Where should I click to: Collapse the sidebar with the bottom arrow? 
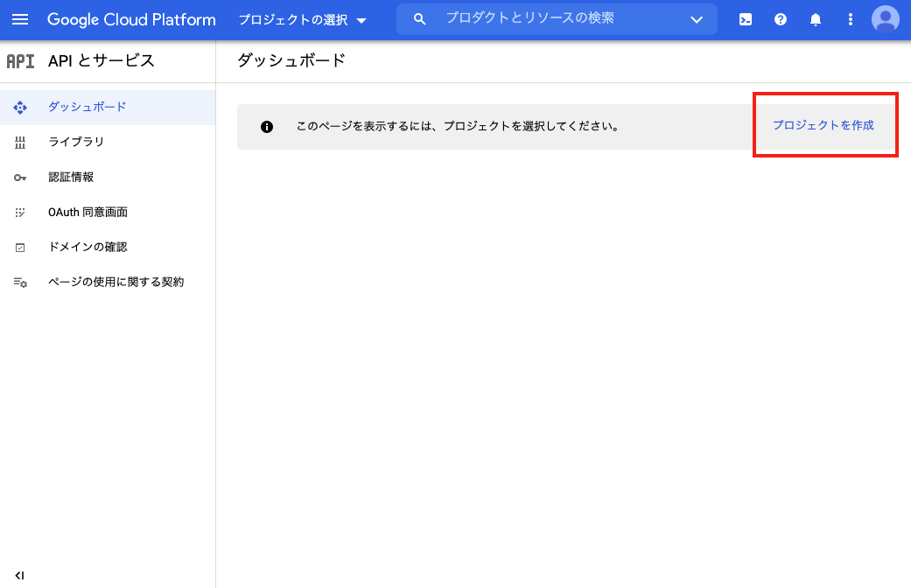click(19, 576)
